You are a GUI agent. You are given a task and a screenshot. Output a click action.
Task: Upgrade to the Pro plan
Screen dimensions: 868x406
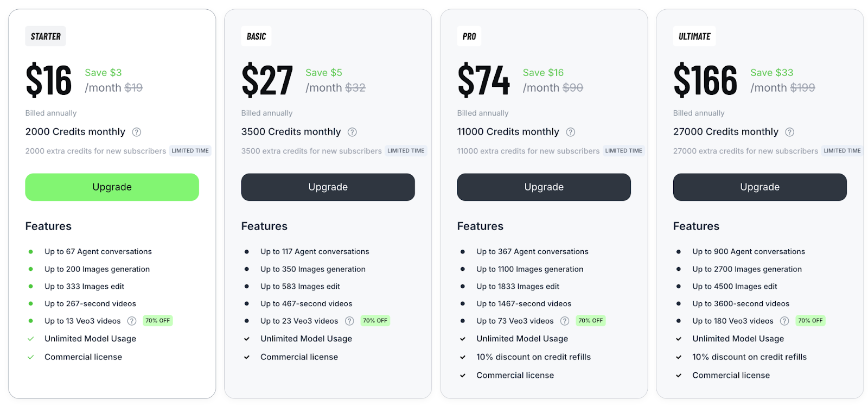544,187
